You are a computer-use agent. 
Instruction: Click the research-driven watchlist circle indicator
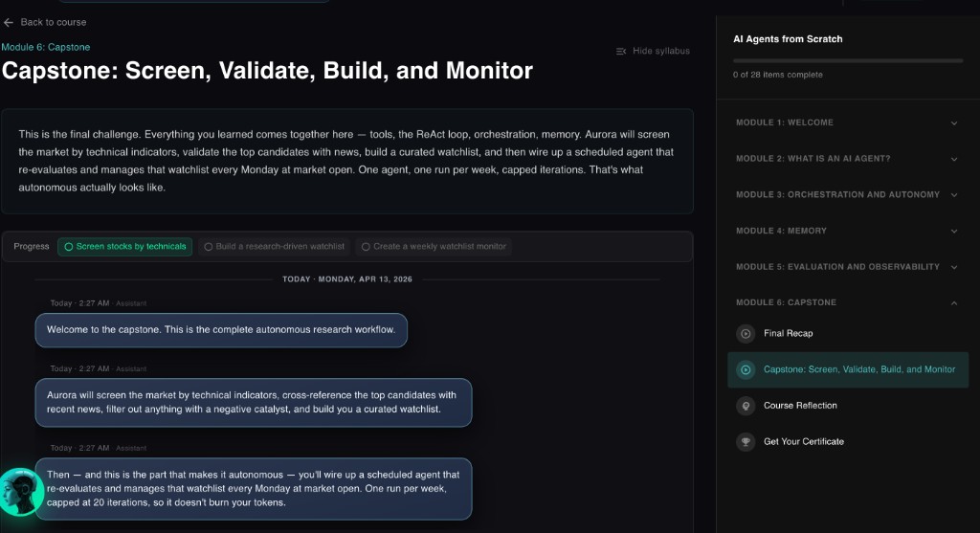(208, 247)
